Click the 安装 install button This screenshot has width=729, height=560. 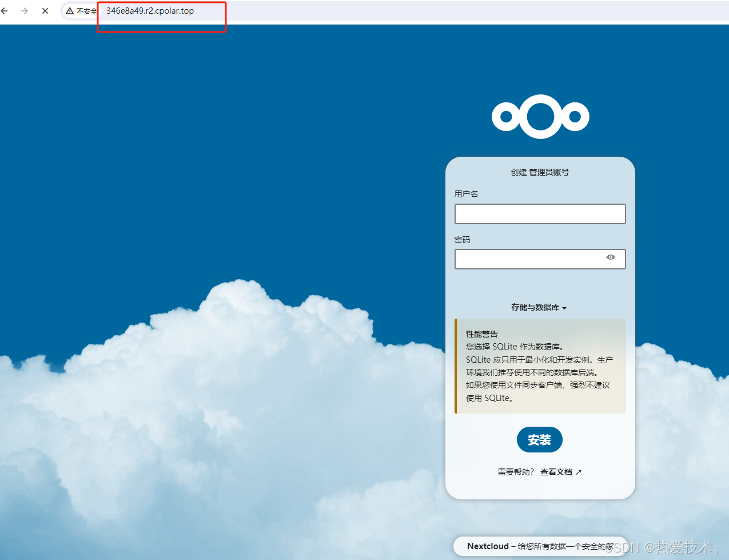click(540, 440)
